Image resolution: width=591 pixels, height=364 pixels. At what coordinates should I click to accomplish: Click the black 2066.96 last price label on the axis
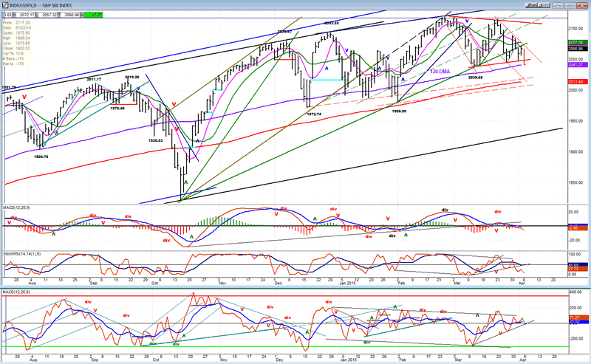pos(577,48)
